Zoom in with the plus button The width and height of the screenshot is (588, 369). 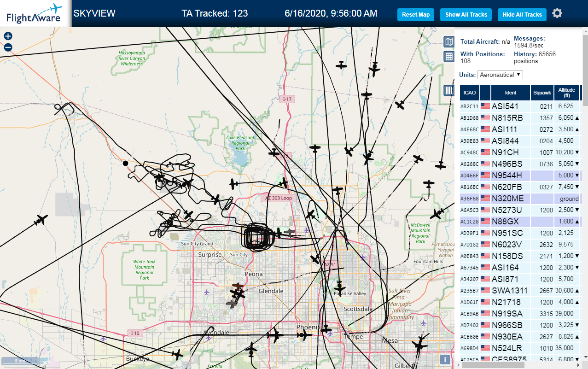coord(8,36)
